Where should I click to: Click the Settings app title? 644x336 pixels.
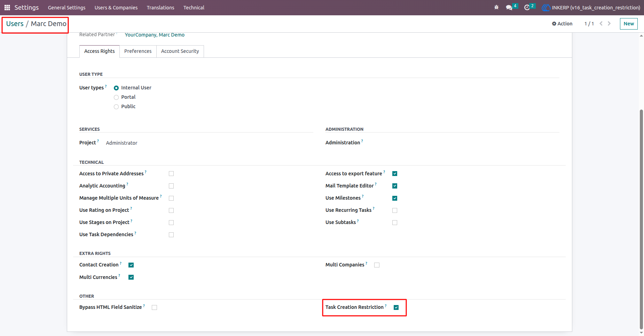click(26, 7)
